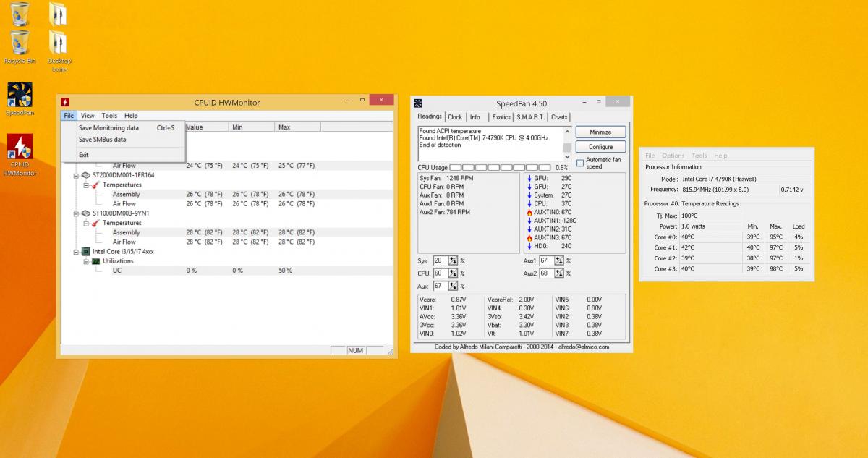Collapse the Intel Core i3/i5/i7 4xxx node

click(x=76, y=252)
